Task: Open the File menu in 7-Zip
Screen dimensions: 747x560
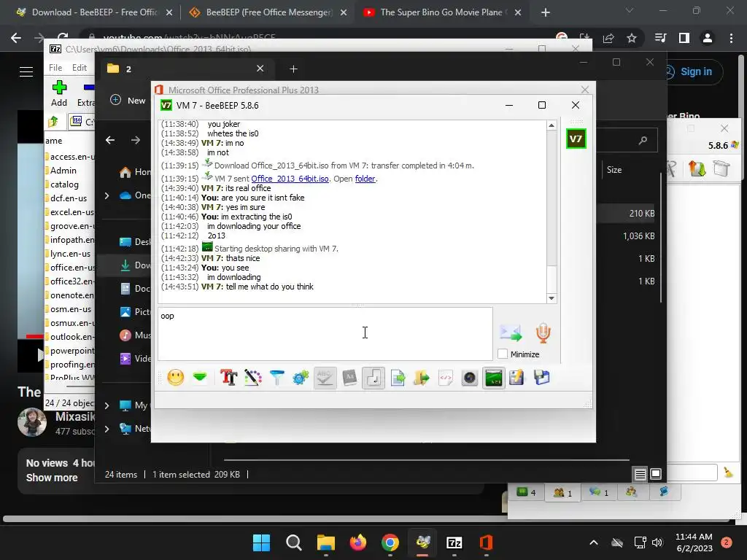Action: pos(55,68)
